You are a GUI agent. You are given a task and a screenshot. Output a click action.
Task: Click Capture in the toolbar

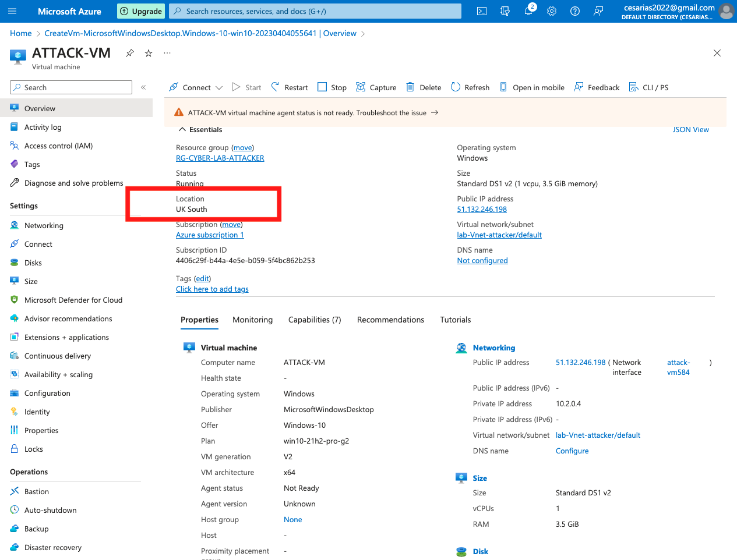(376, 87)
